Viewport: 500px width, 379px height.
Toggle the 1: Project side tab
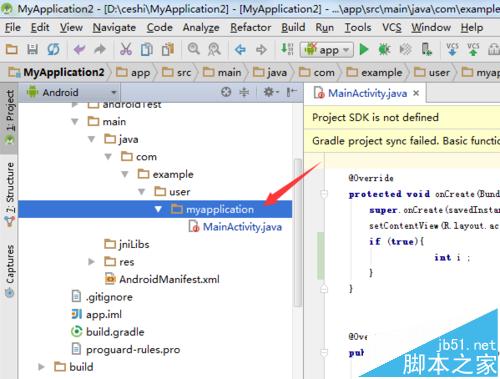pyautogui.click(x=9, y=117)
